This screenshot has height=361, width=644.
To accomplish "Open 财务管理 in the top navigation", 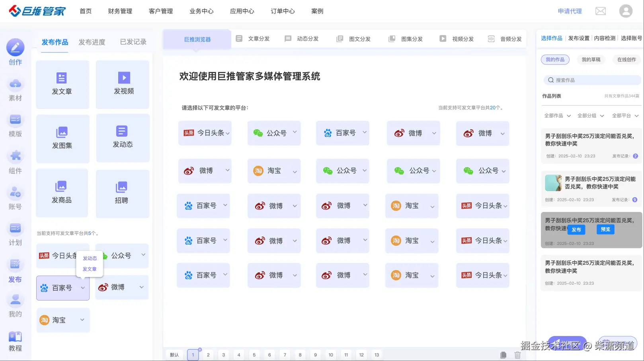I will [x=120, y=11].
